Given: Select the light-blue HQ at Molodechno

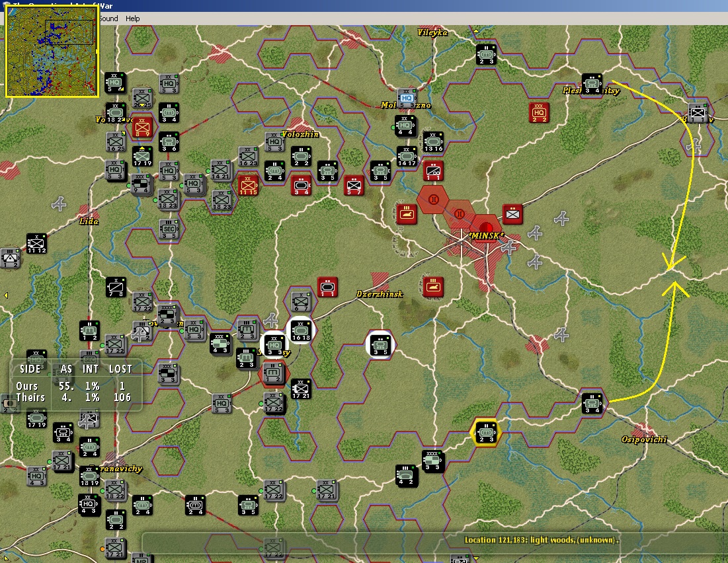Looking at the screenshot, I should click(x=407, y=98).
